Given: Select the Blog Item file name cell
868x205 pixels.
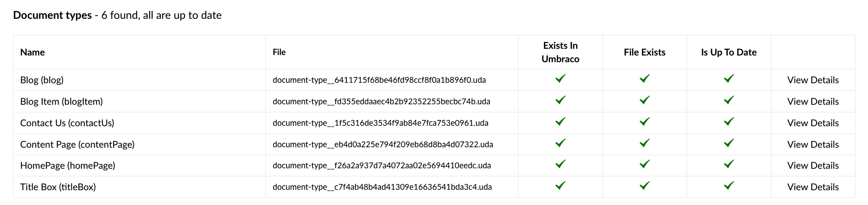Looking at the screenshot, I should click(x=381, y=102).
